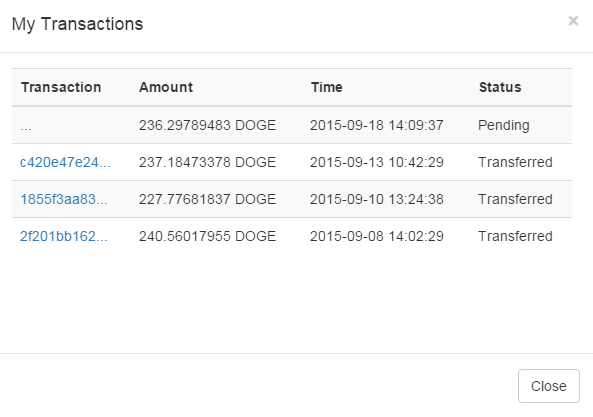
Task: Click the My Transactions dialog title
Action: [78, 24]
